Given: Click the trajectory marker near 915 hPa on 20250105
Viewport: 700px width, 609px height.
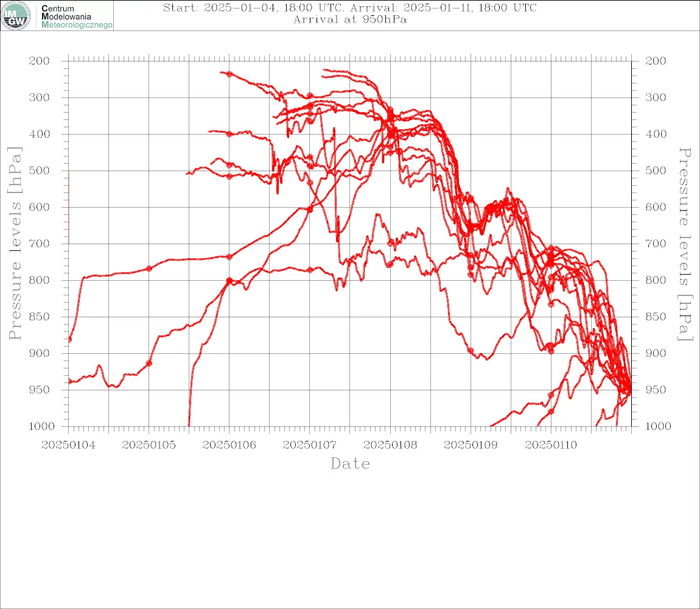Looking at the screenshot, I should click(149, 363).
